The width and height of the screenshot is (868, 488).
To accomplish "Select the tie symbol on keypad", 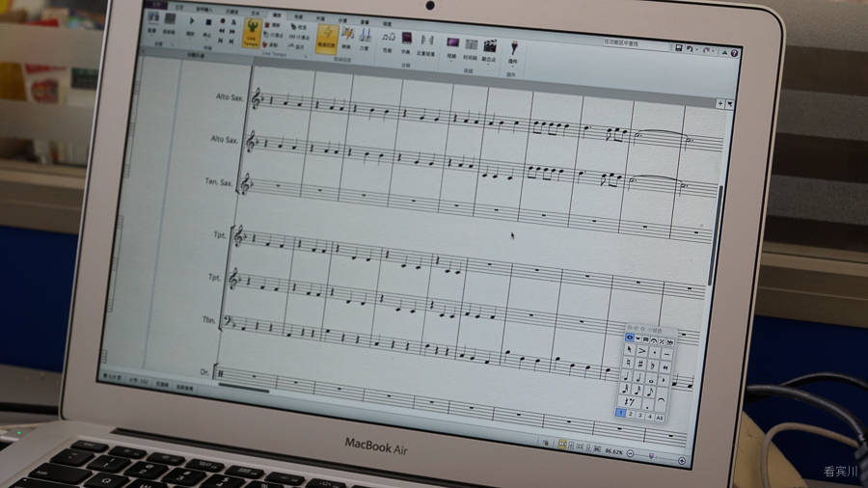I will click(x=661, y=399).
